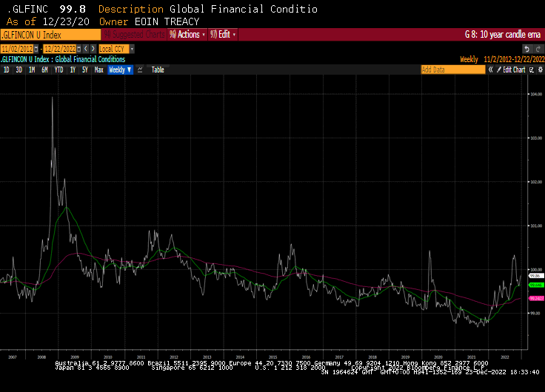Open chart settings gear icon
Image resolution: width=545 pixels, height=392 pixels.
coord(540,70)
